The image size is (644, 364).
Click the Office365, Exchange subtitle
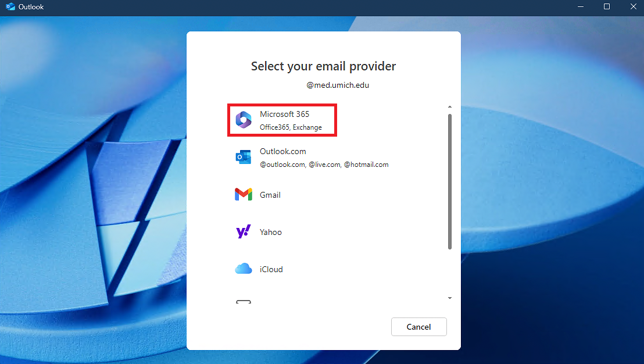pyautogui.click(x=291, y=127)
